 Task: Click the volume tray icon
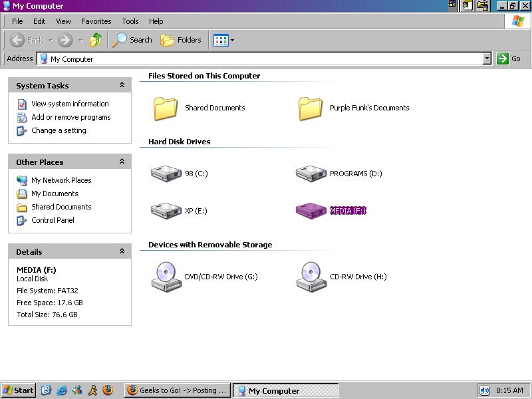tap(485, 390)
